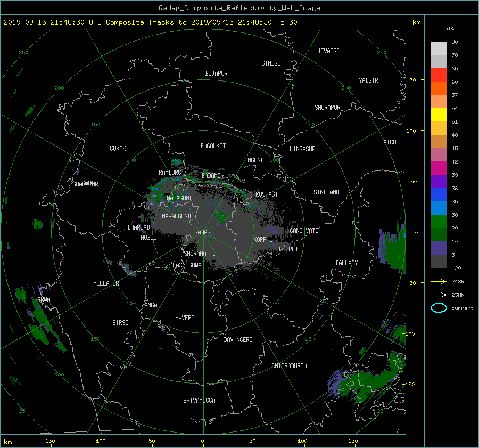Click the HAVERI city label
The image size is (479, 448).
(x=185, y=318)
